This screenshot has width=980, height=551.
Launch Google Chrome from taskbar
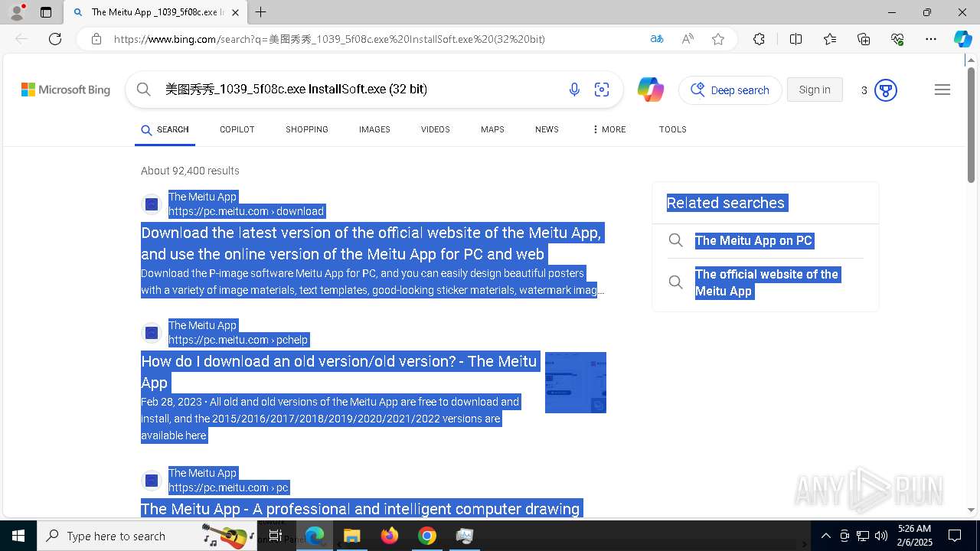[427, 536]
